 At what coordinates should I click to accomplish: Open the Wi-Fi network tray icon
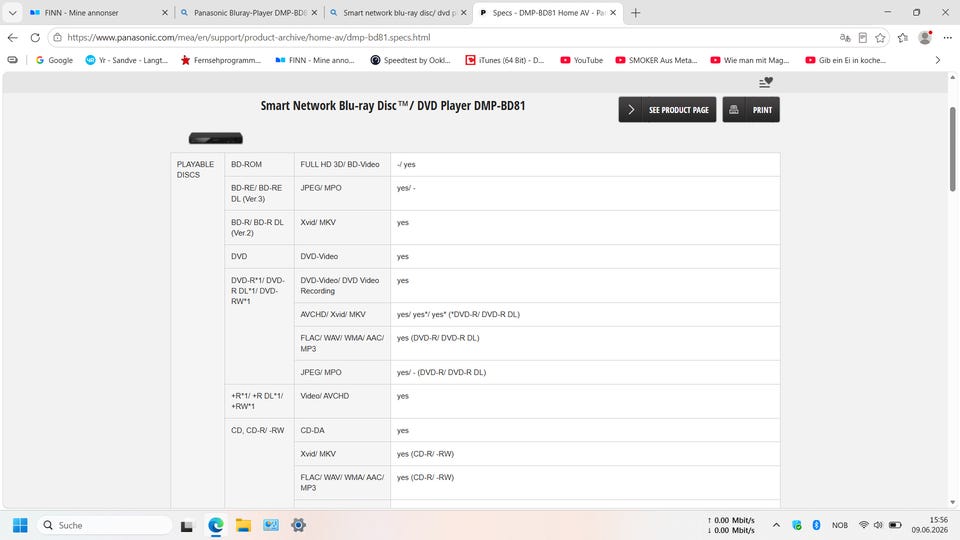pos(863,525)
